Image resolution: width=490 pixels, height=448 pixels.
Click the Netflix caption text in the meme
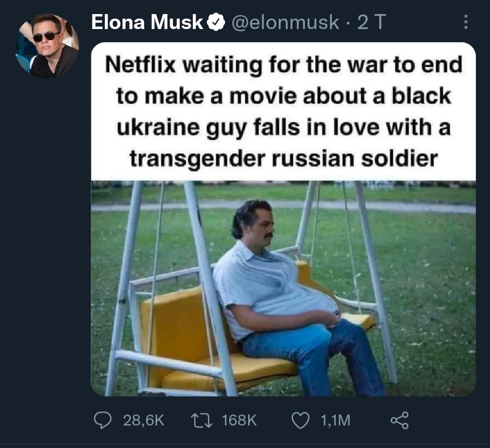click(x=283, y=112)
